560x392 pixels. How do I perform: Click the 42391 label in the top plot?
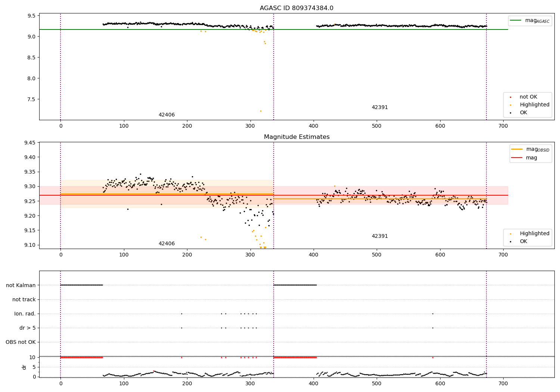point(380,108)
